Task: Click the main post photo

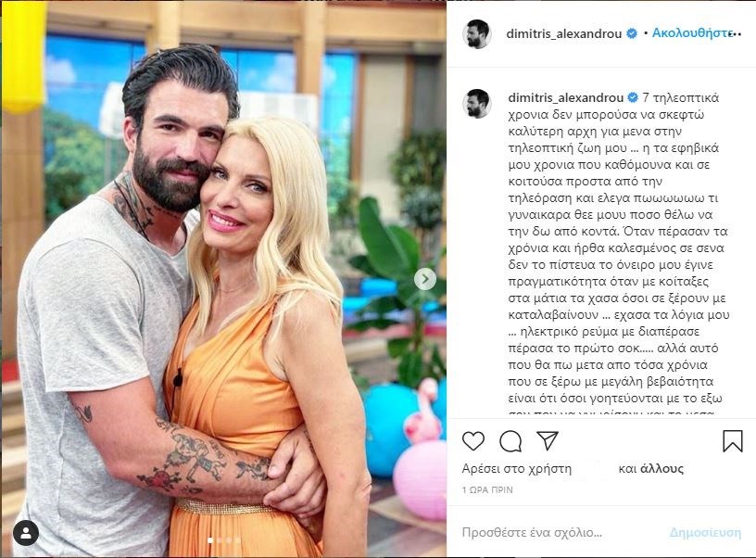Action: pos(223,279)
